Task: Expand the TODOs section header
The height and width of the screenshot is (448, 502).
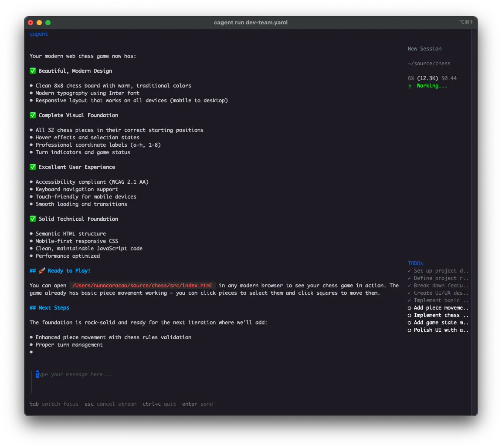Action: tap(415, 263)
